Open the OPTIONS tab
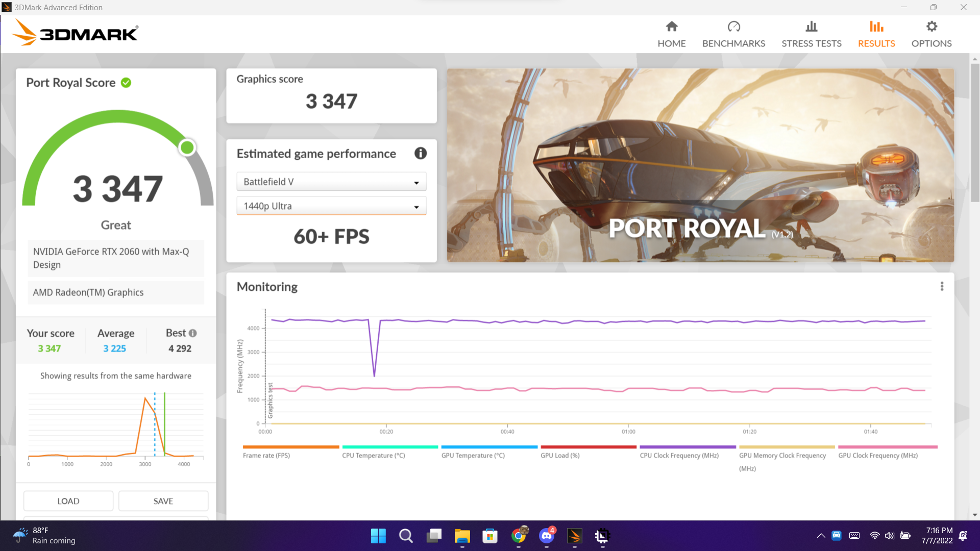This screenshot has width=980, height=551. 932,34
